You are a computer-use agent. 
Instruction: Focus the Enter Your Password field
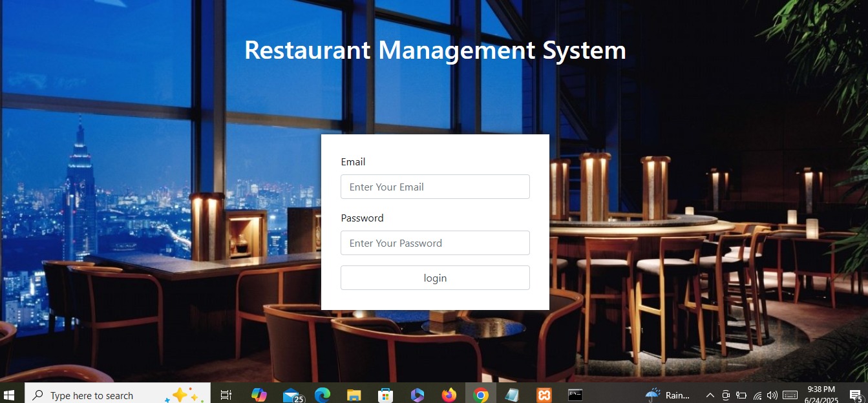pyautogui.click(x=435, y=243)
